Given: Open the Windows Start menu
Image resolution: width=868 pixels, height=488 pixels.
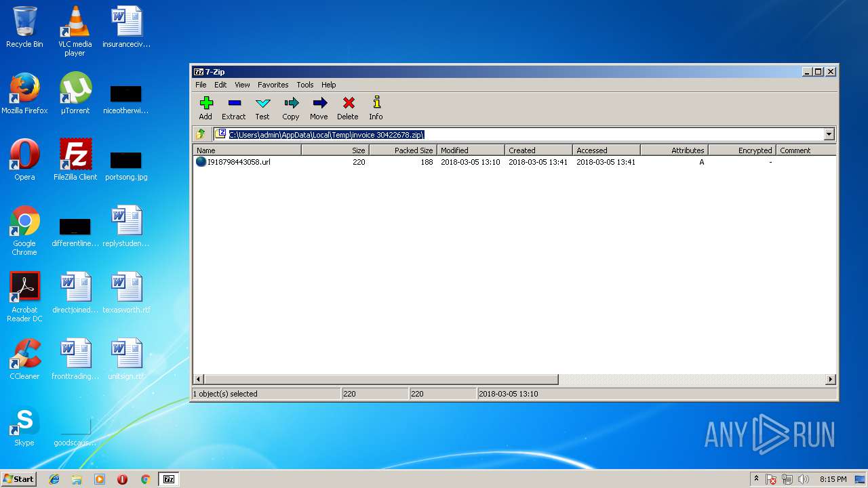Looking at the screenshot, I should [18, 479].
